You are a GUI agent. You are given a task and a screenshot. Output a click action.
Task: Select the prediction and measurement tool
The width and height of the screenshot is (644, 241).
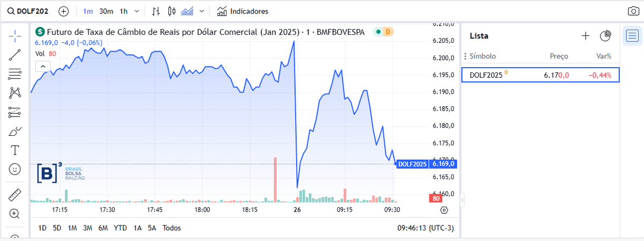pos(15,112)
